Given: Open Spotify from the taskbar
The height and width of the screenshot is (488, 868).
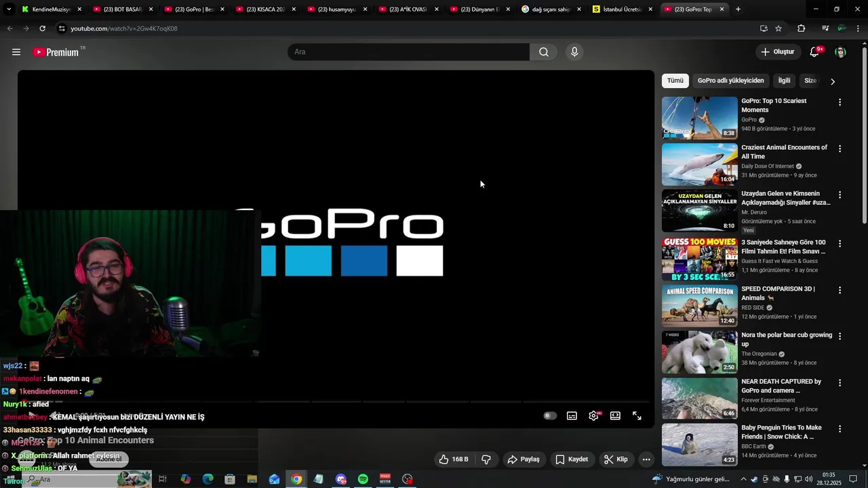Looking at the screenshot, I should coord(363,479).
